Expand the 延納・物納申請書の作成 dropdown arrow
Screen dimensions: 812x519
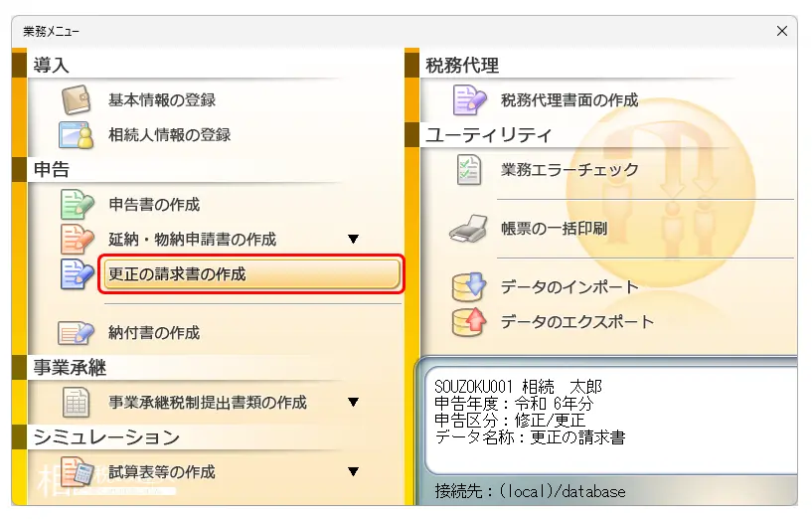click(x=353, y=240)
